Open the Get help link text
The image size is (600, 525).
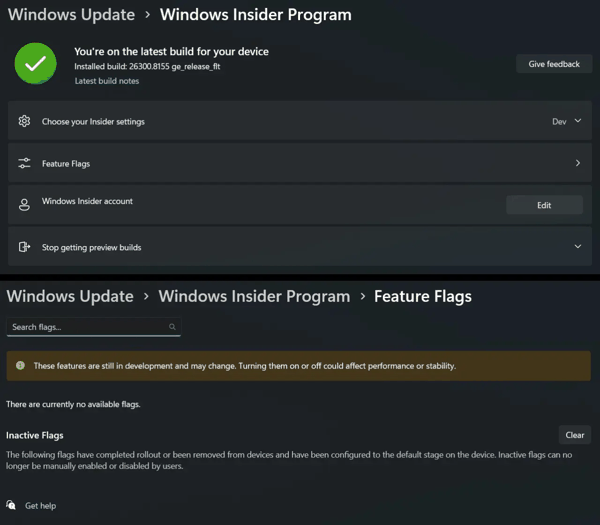40,506
